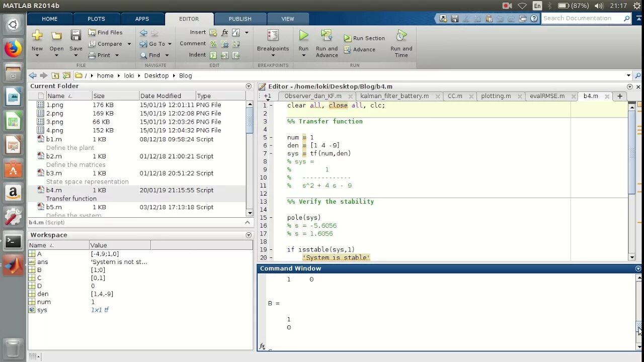Switch to the PLOTS ribbon tab

pyautogui.click(x=97, y=19)
